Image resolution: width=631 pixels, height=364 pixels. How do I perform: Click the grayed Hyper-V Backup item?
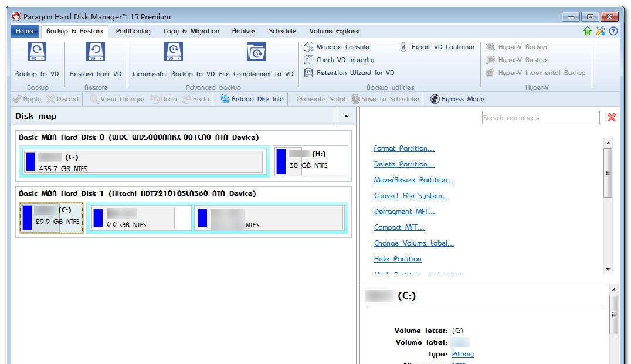point(516,47)
